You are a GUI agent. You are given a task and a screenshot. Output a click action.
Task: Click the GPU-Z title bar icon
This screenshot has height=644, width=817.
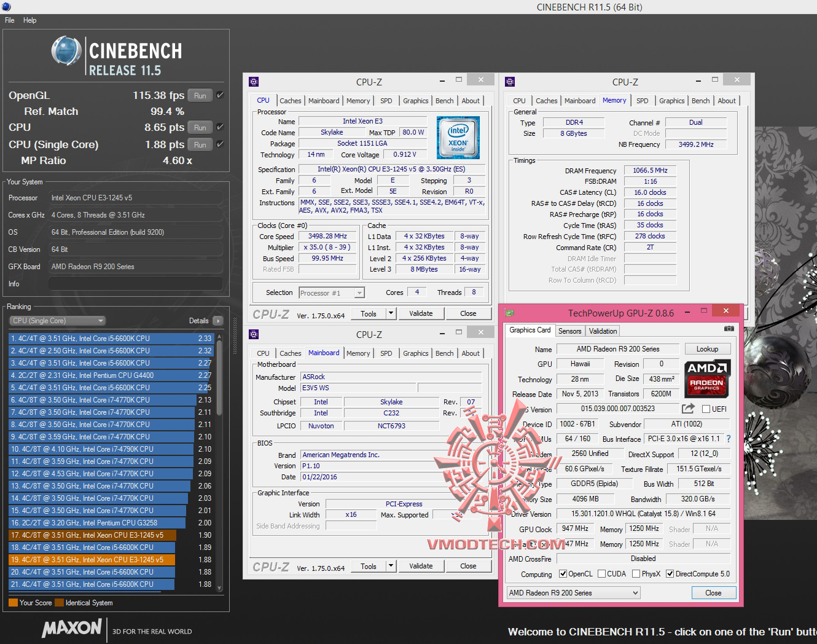[x=509, y=313]
